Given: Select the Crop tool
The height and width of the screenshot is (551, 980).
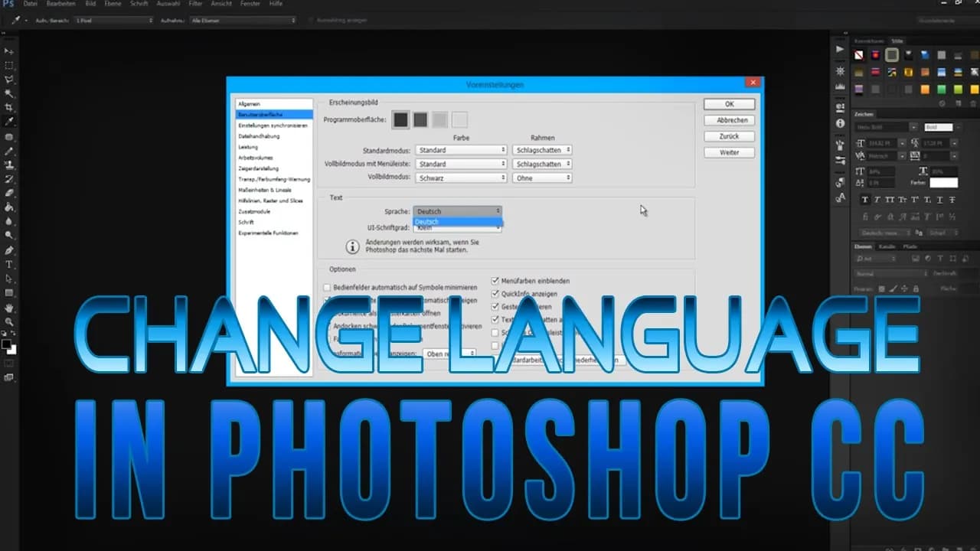Looking at the screenshot, I should 9,108.
